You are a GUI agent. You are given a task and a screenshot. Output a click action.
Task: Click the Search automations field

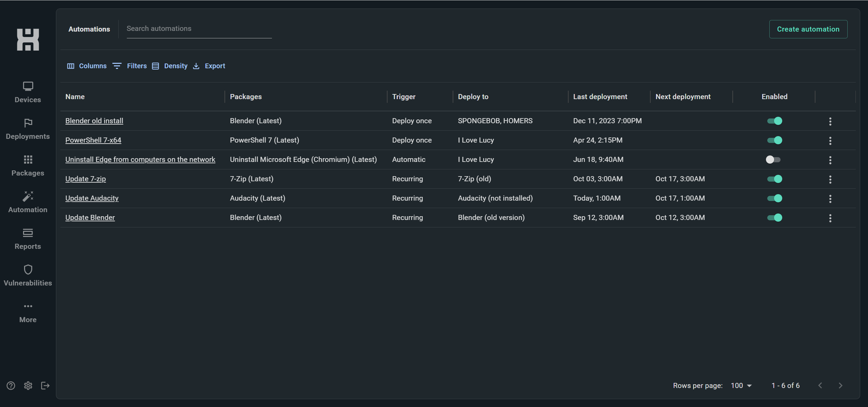[x=199, y=29]
